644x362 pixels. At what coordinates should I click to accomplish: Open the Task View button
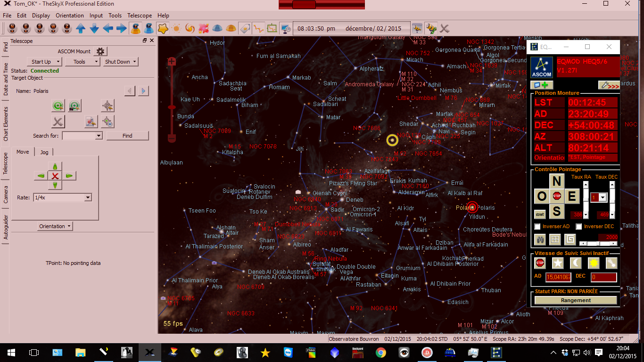tap(34, 352)
